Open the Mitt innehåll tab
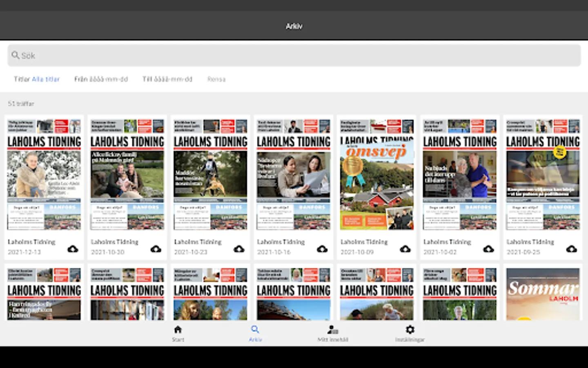The width and height of the screenshot is (588, 368). pos(333,333)
